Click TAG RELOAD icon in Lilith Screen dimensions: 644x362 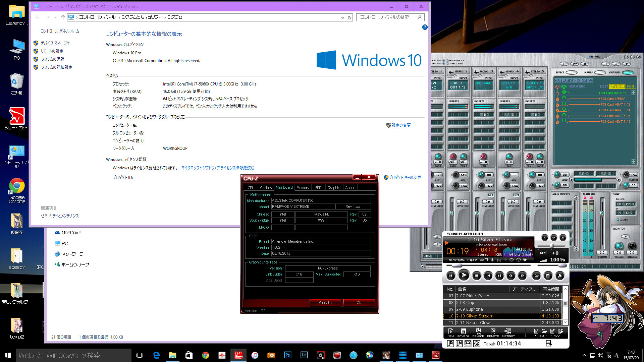(478, 332)
